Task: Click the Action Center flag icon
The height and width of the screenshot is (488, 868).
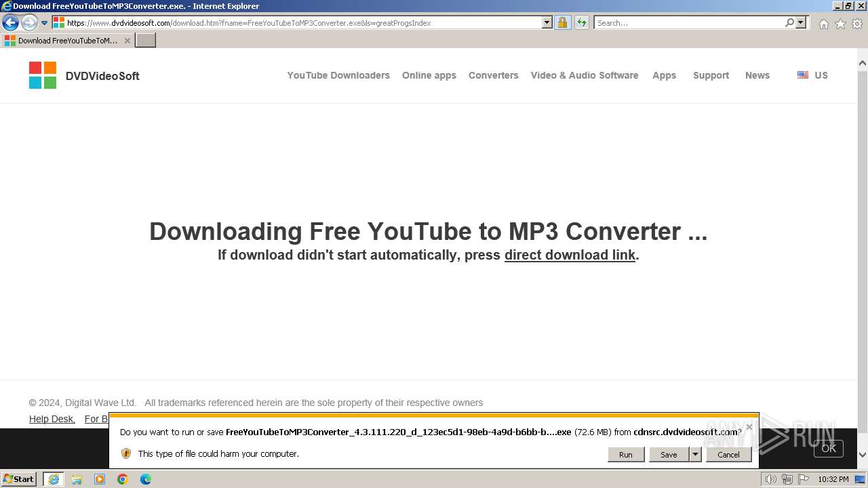Action: [x=804, y=479]
